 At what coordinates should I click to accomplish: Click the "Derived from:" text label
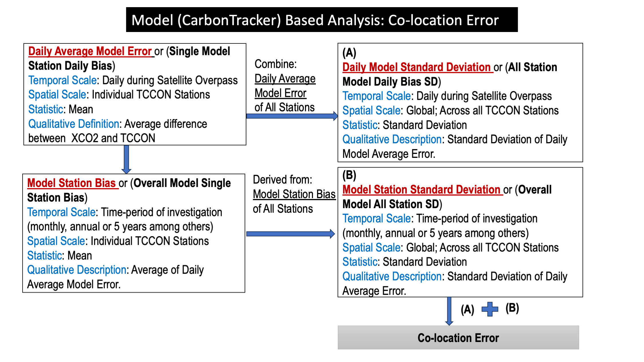(x=282, y=180)
